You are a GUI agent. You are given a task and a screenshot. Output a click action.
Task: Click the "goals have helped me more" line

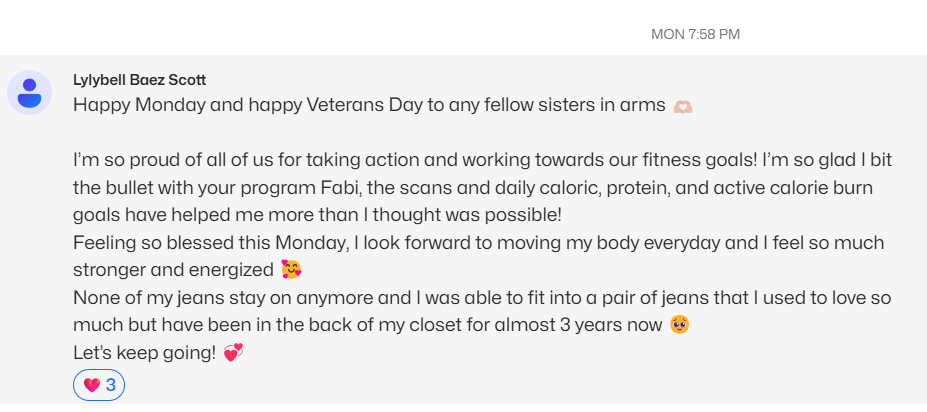tap(317, 215)
